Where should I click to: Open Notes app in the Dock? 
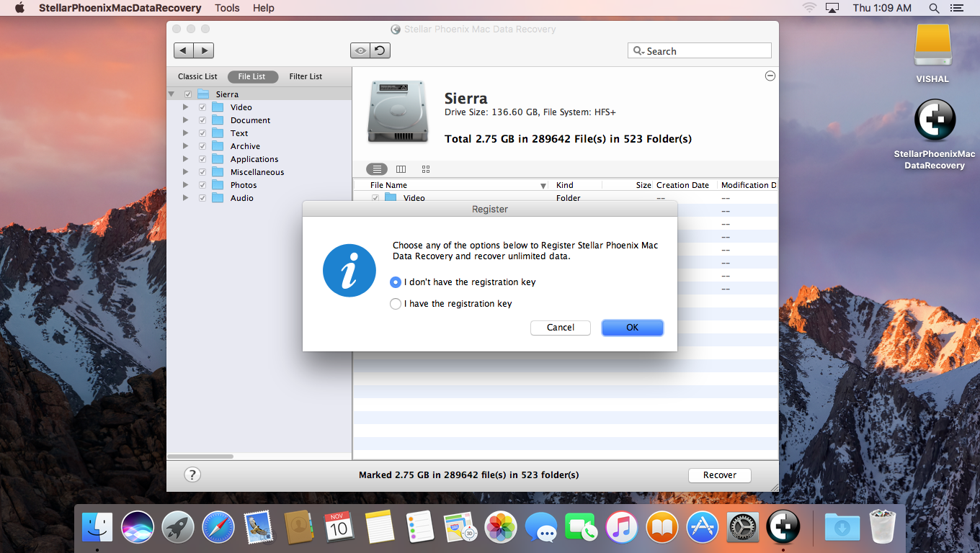380,527
